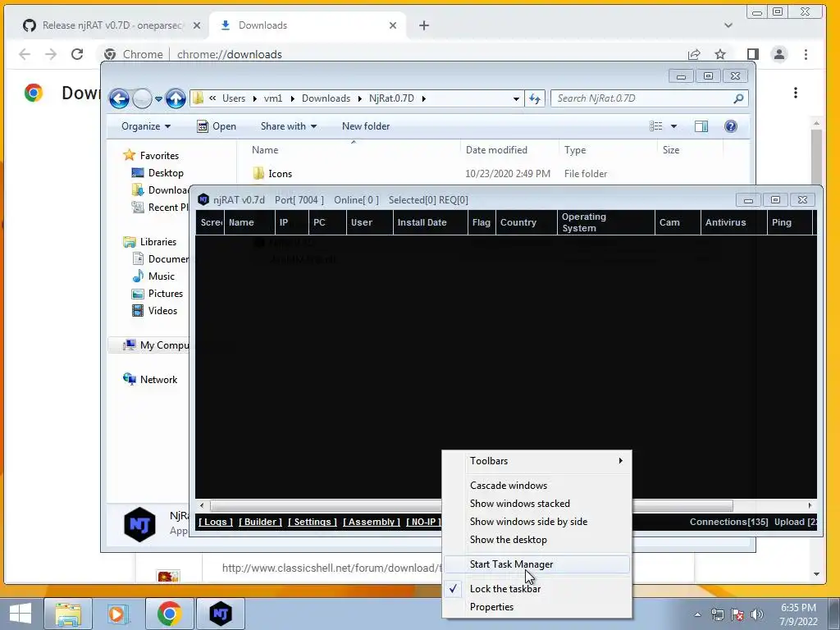Click the Explorer help icon
This screenshot has height=630, width=840.
(x=731, y=126)
